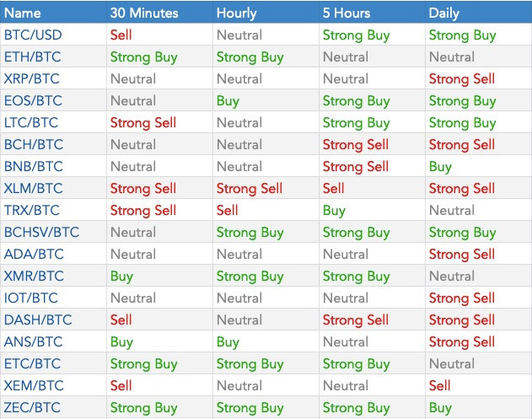Sort by the Hourly column header
The width and height of the screenshot is (532, 419).
(x=236, y=13)
